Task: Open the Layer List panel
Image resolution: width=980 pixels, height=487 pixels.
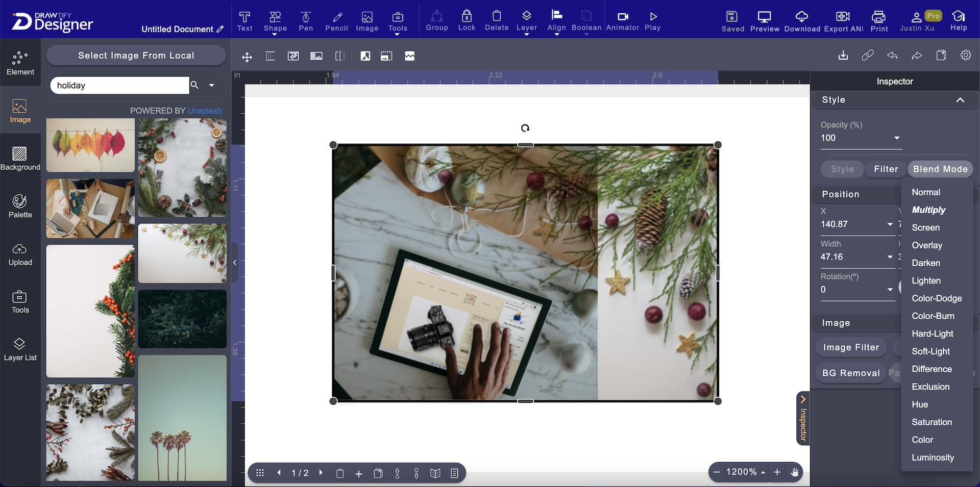Action: click(x=20, y=349)
